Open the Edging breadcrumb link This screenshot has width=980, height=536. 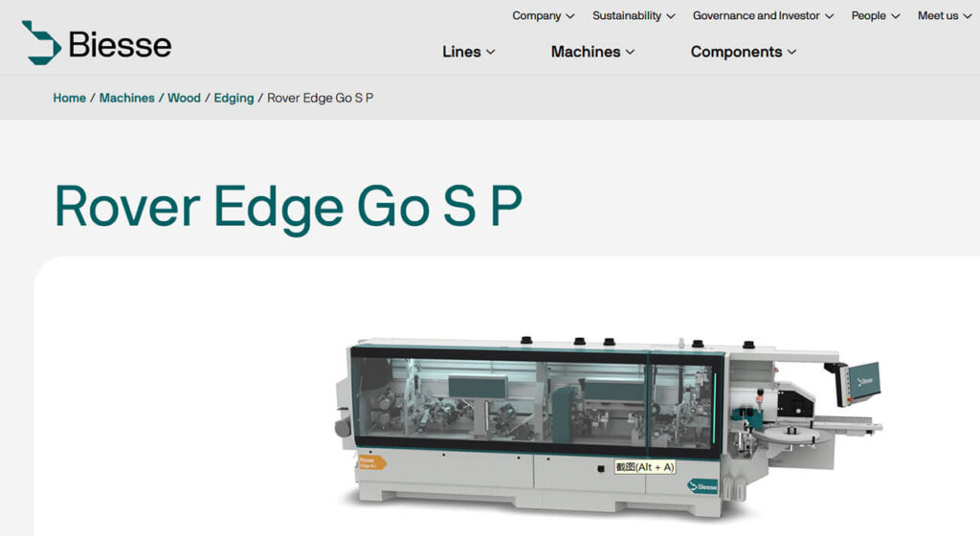coord(234,98)
